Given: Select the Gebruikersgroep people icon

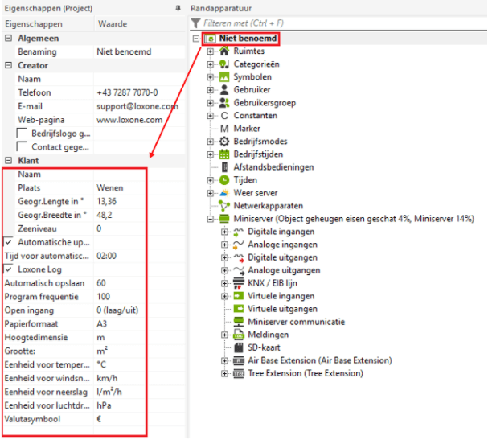Looking at the screenshot, I should point(225,103).
